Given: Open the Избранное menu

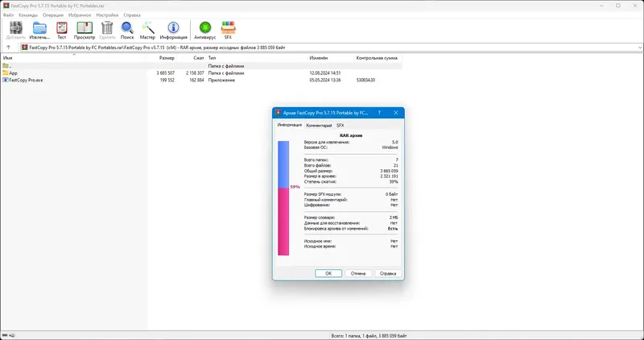Looking at the screenshot, I should 80,15.
